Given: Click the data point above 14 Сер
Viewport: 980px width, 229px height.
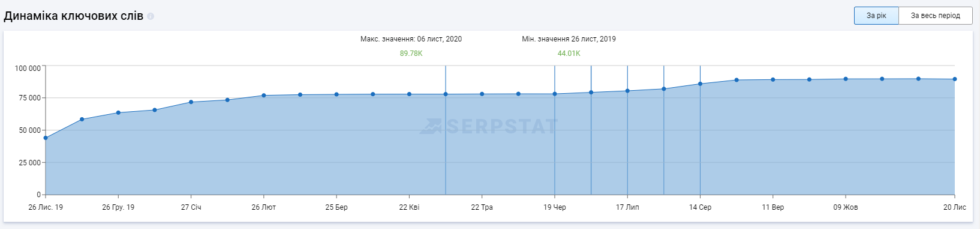Looking at the screenshot, I should [700, 84].
